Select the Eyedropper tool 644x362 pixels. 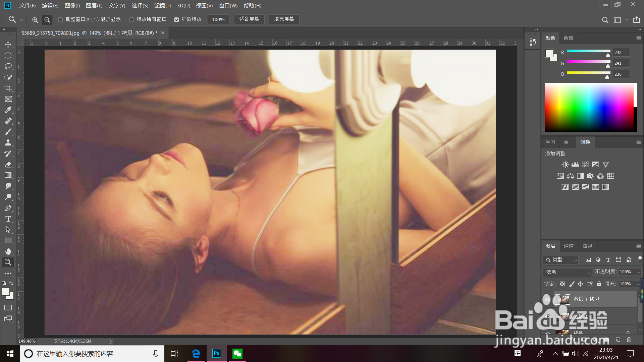pos(8,110)
